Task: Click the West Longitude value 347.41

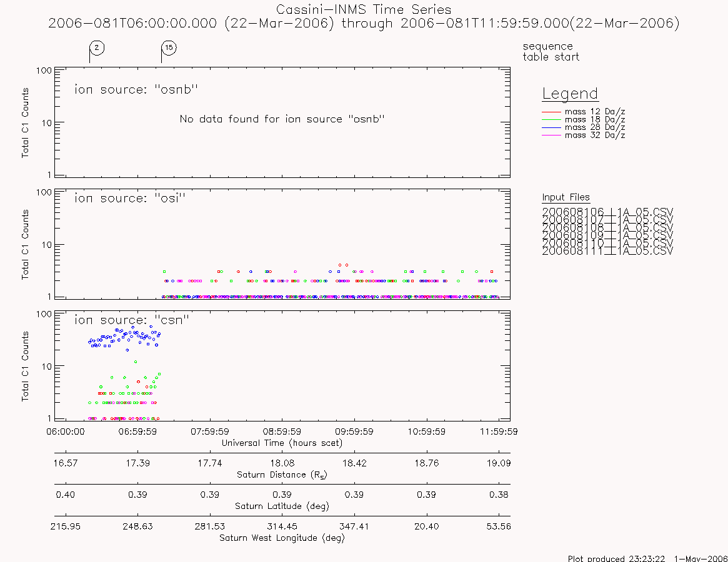Action: pos(354,526)
